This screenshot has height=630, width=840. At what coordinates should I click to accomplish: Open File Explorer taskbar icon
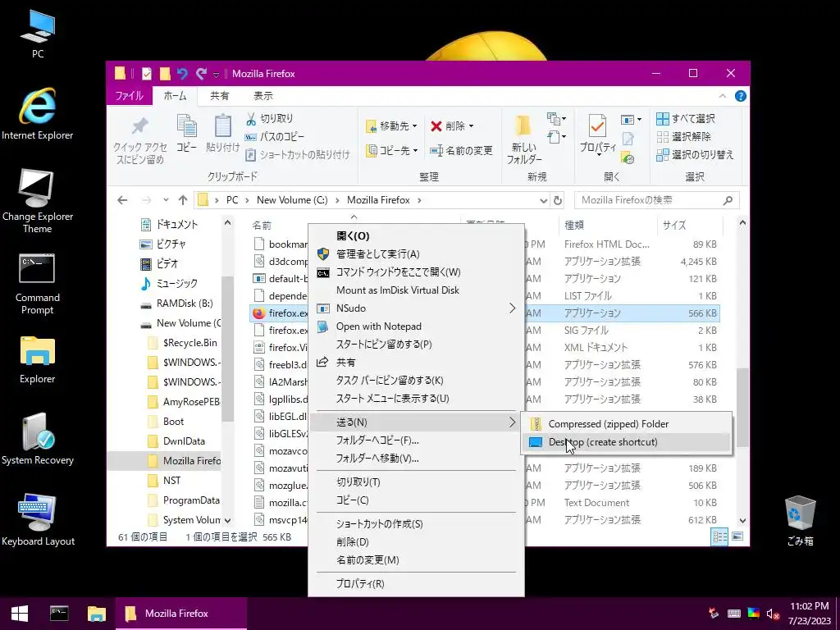pyautogui.click(x=97, y=614)
